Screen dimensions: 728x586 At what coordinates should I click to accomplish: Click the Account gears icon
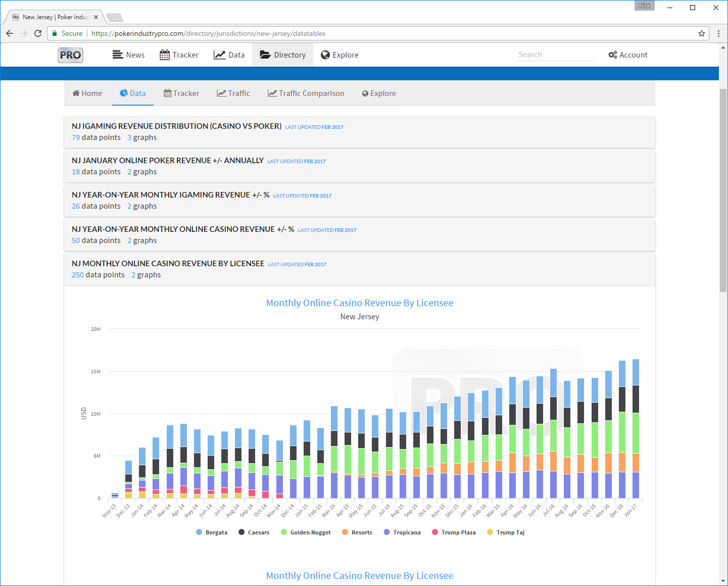pyautogui.click(x=613, y=55)
